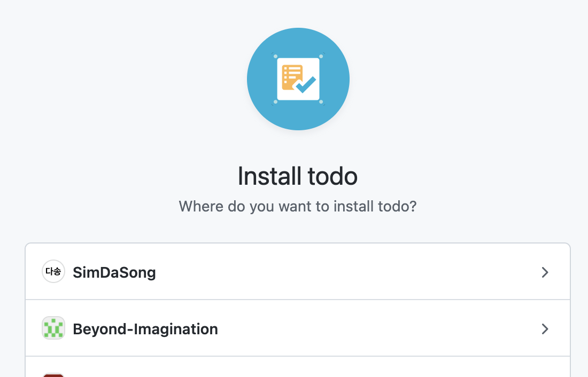Click the green pixelated Beyond-Imagination avatar
588x377 pixels.
pyautogui.click(x=53, y=328)
